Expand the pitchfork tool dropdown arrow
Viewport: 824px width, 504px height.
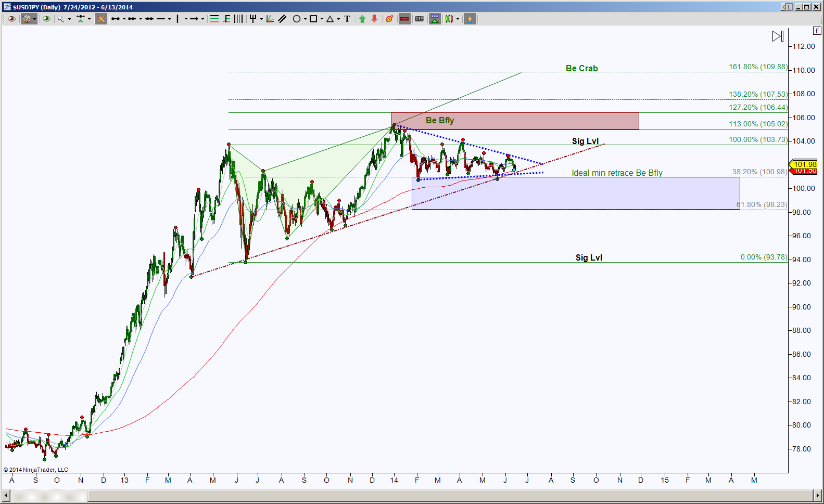261,19
